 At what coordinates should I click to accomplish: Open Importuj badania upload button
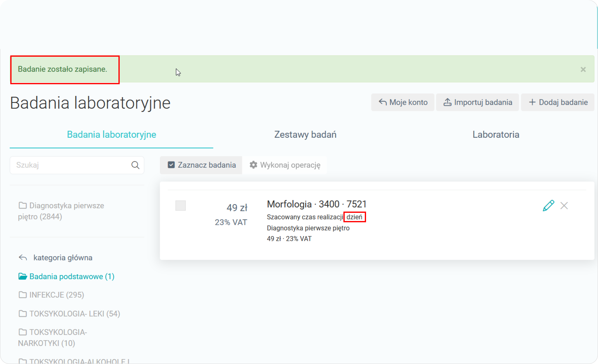point(477,102)
